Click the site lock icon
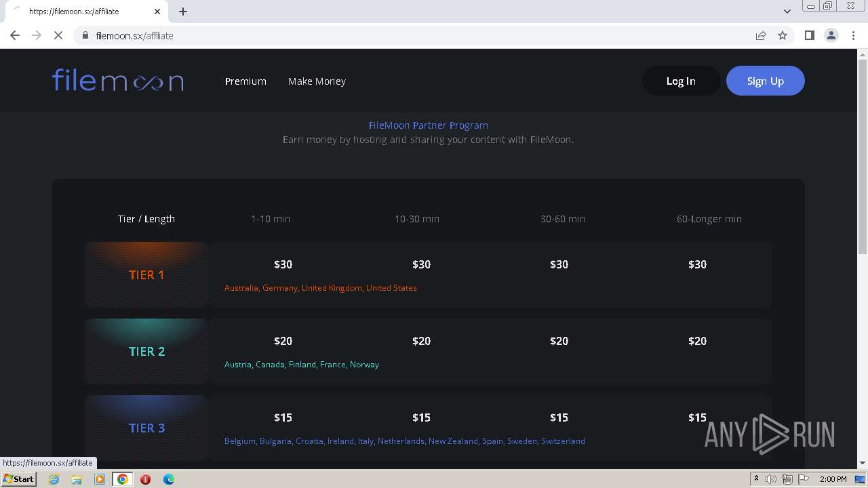868x488 pixels. pyautogui.click(x=85, y=35)
